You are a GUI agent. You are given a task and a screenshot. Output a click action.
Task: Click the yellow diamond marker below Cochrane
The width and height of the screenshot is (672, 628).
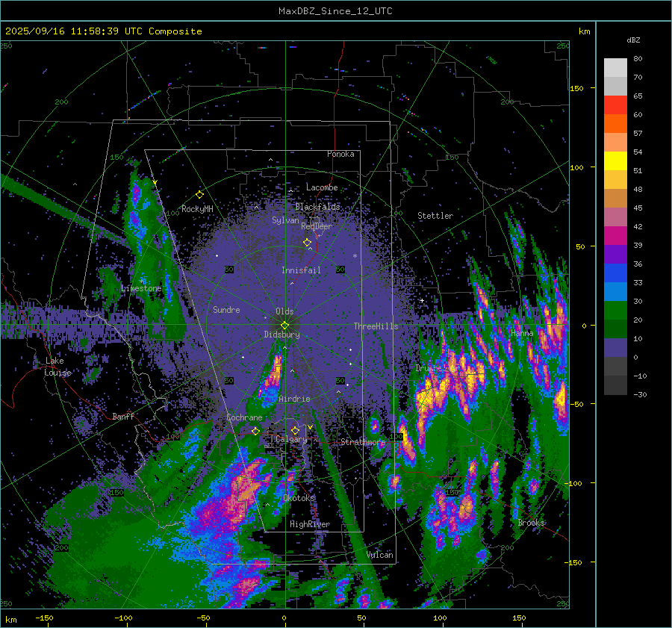[x=256, y=432]
